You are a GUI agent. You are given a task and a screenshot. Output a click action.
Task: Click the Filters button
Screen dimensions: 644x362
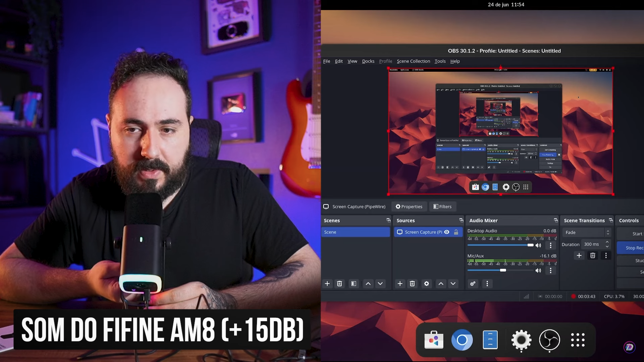(x=442, y=206)
